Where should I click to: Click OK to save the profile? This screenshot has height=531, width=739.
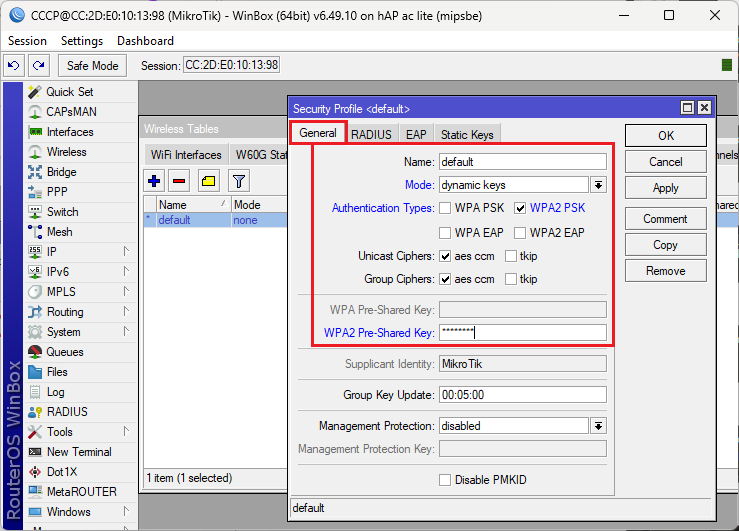click(x=665, y=136)
